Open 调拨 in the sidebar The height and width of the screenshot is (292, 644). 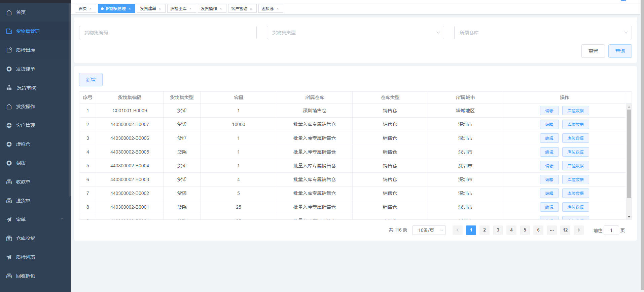[35, 163]
